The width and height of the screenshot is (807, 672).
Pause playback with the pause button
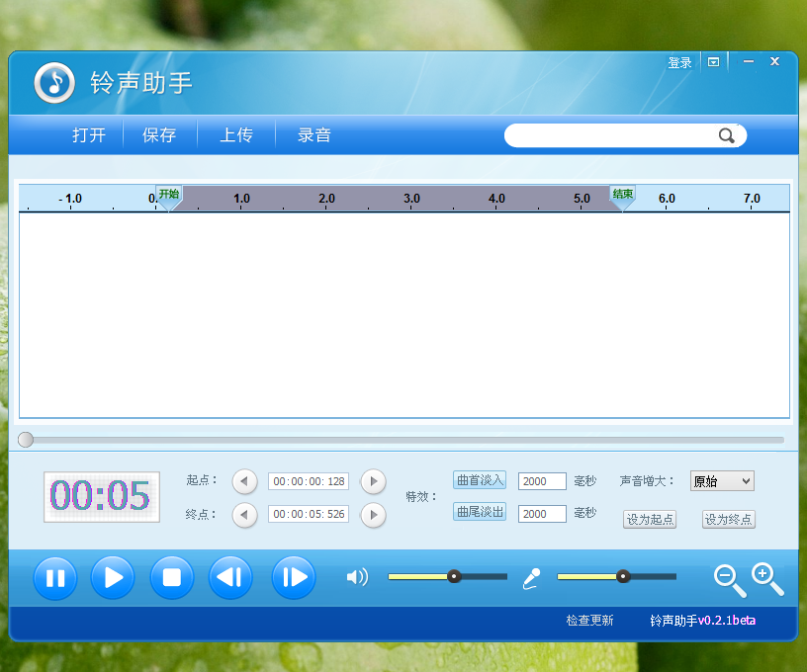point(55,578)
